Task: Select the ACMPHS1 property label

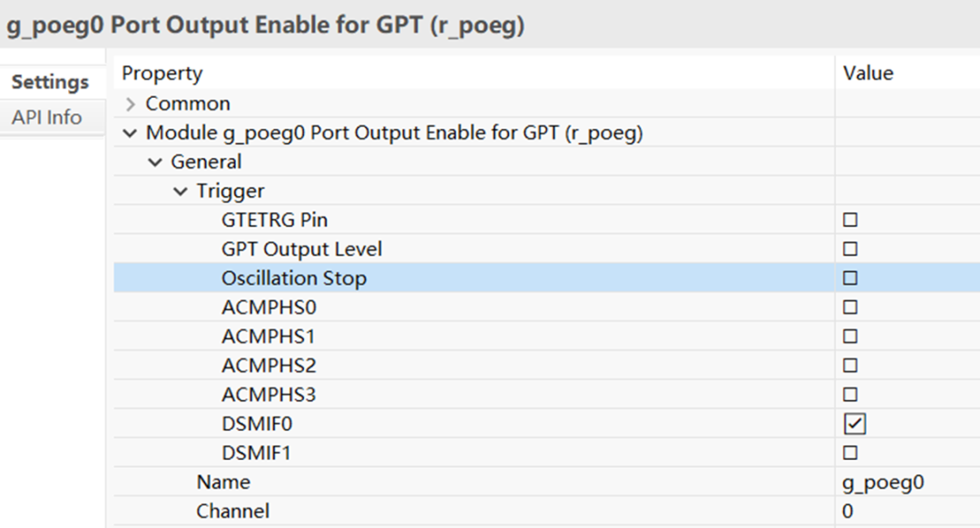Action: 268,337
